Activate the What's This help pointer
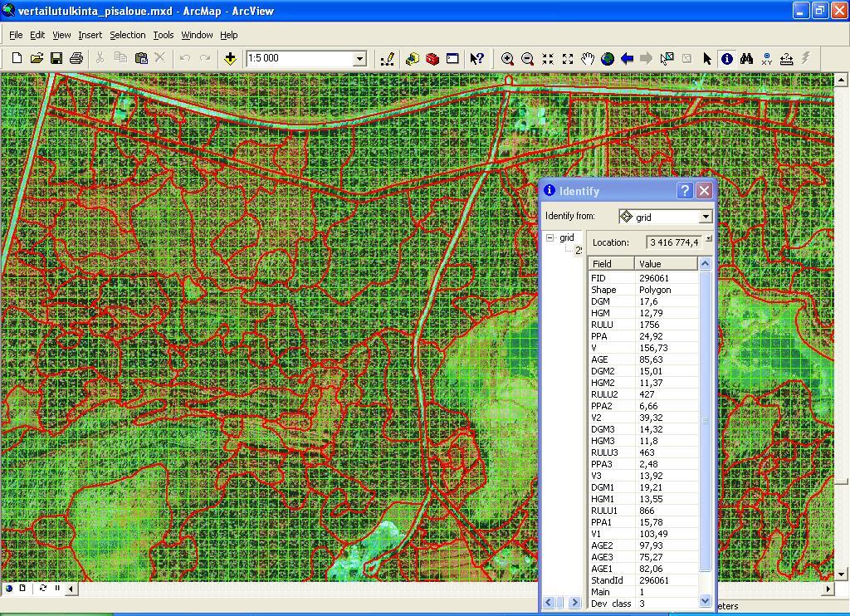 click(x=476, y=59)
